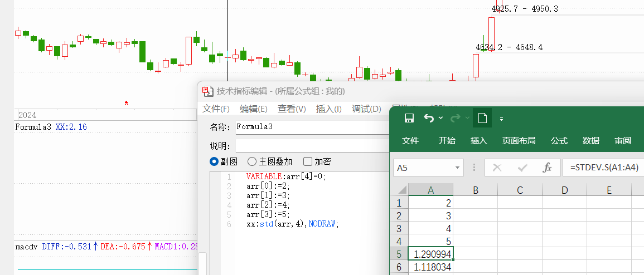Click the 名称 field containing Formula3
This screenshot has height=275, width=644.
coord(312,127)
